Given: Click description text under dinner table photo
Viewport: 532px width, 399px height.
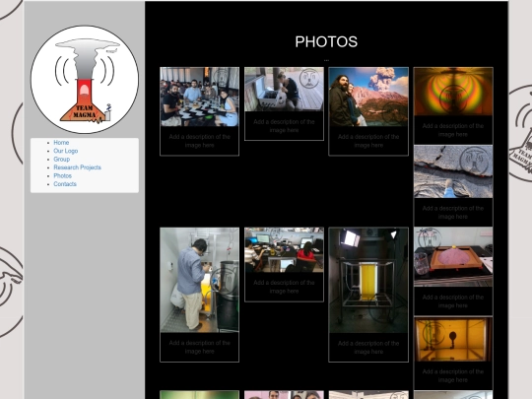Looking at the screenshot, I should point(199,141).
